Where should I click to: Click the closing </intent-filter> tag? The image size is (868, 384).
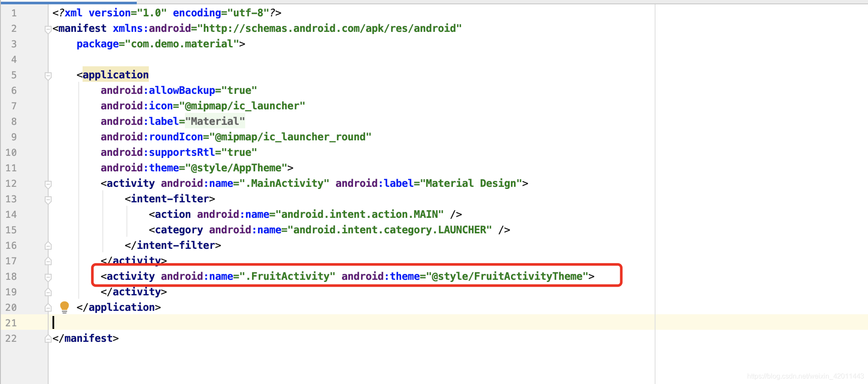173,245
